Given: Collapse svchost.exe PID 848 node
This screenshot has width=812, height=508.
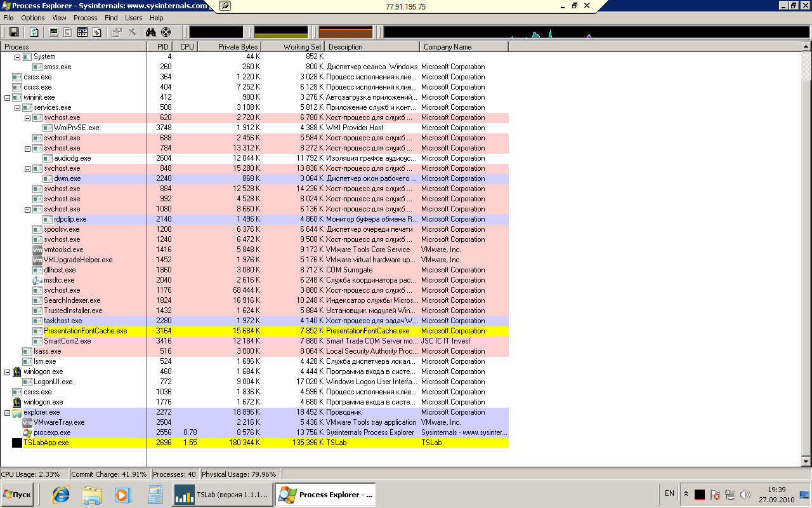Looking at the screenshot, I should point(27,168).
